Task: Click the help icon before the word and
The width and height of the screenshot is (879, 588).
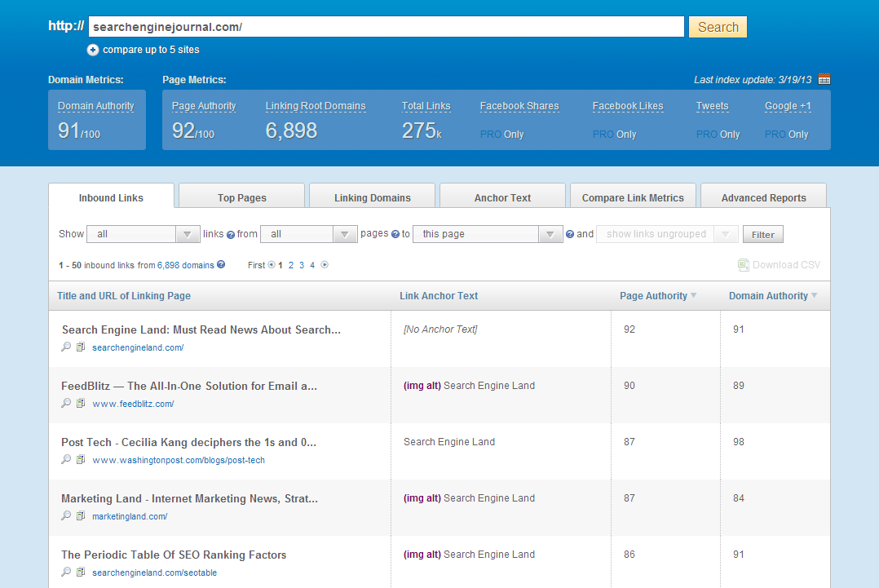Action: (569, 234)
